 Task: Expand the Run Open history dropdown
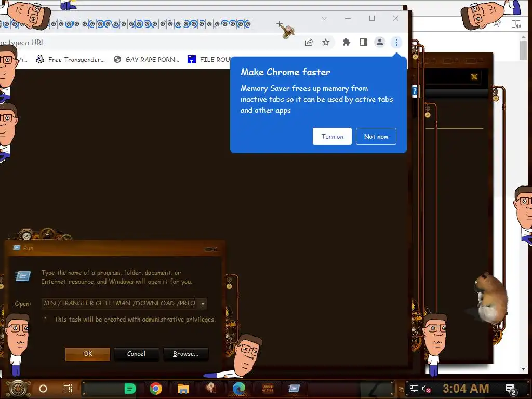[x=203, y=303]
